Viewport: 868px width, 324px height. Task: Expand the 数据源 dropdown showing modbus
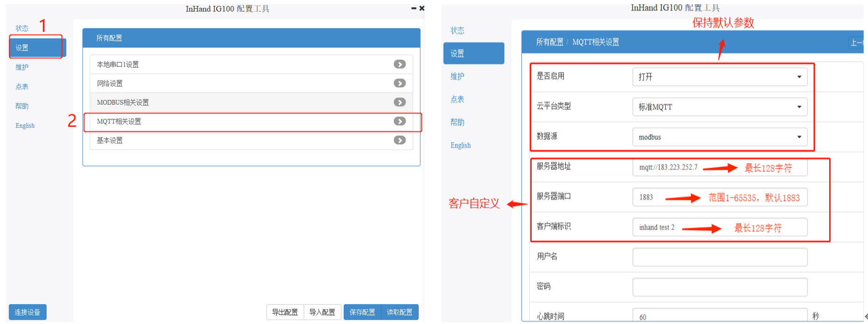[720, 137]
